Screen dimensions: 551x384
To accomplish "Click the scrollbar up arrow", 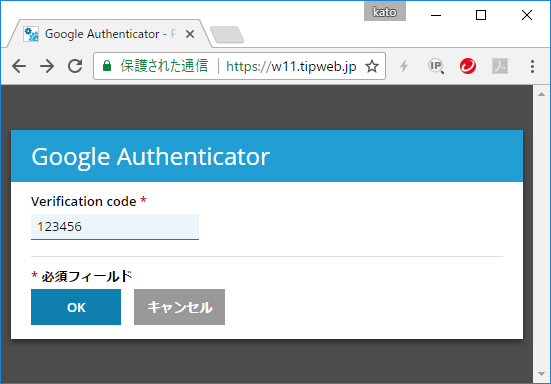I will coord(542,94).
